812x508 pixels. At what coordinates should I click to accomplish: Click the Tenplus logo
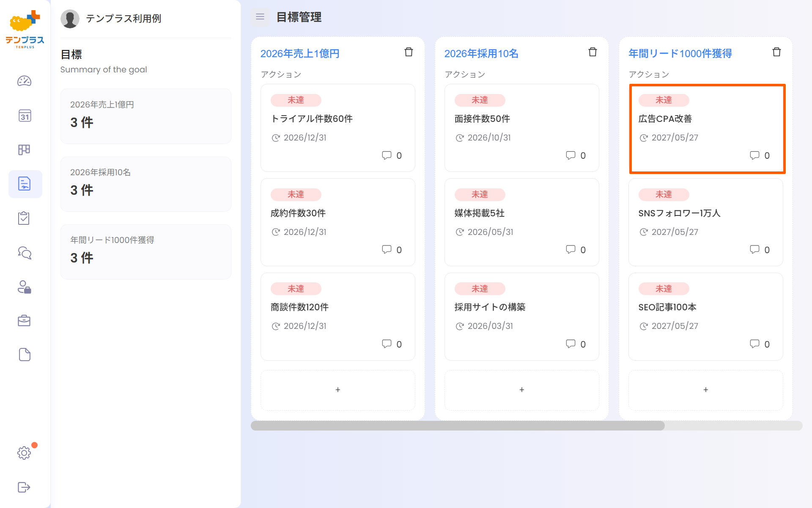coord(25,29)
